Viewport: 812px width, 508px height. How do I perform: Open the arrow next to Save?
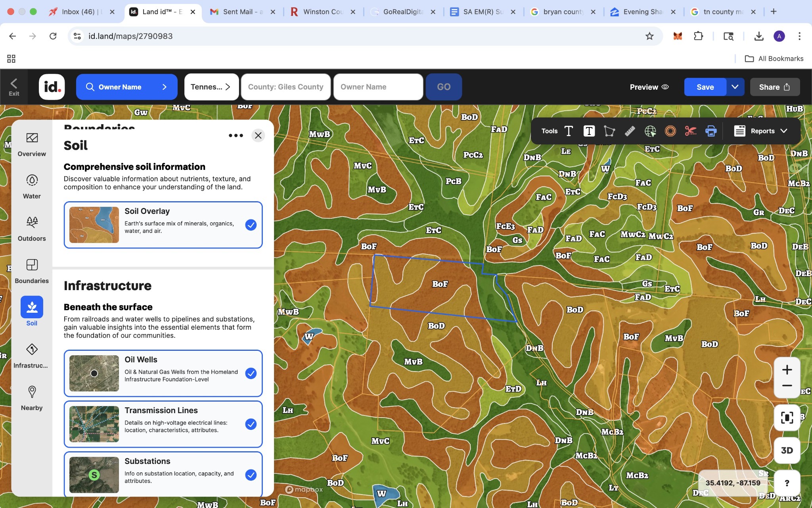pos(735,87)
